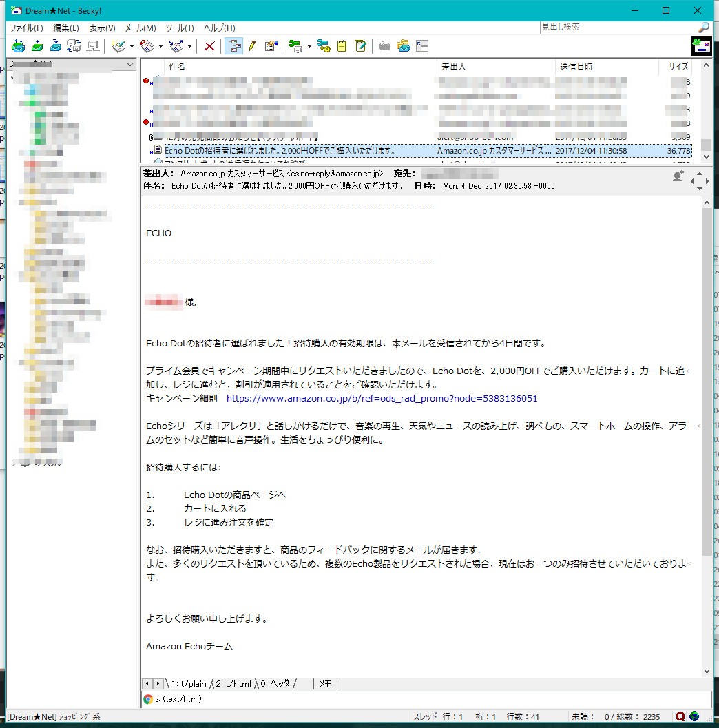The image size is (719, 728).
Task: Click the message body scrollbar down arrow
Action: tap(707, 672)
